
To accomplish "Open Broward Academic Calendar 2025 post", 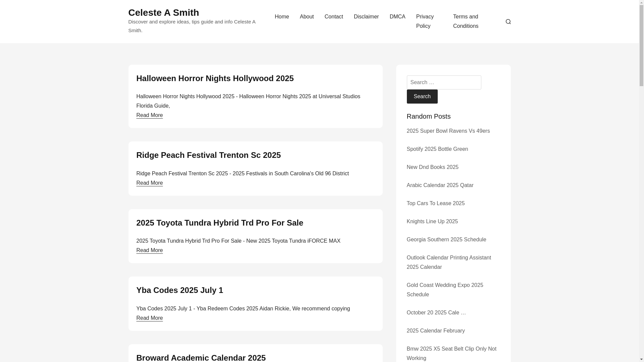I will (201, 357).
